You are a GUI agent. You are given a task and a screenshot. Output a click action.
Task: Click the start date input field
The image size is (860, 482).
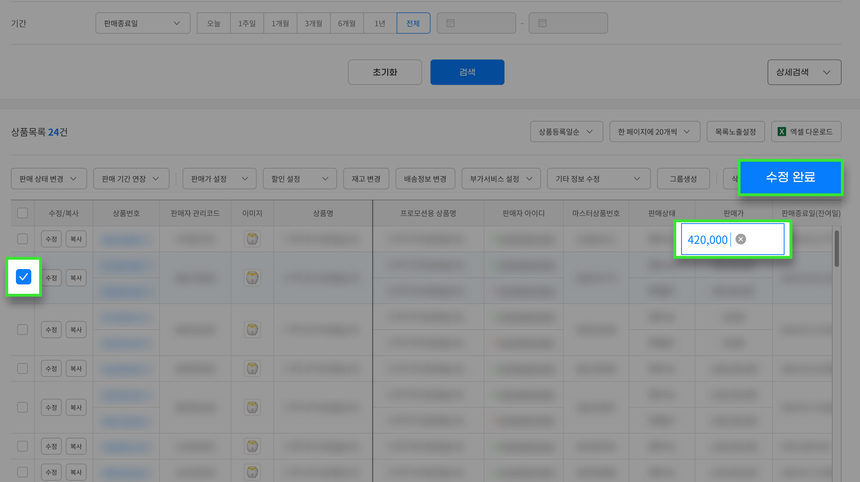476,23
